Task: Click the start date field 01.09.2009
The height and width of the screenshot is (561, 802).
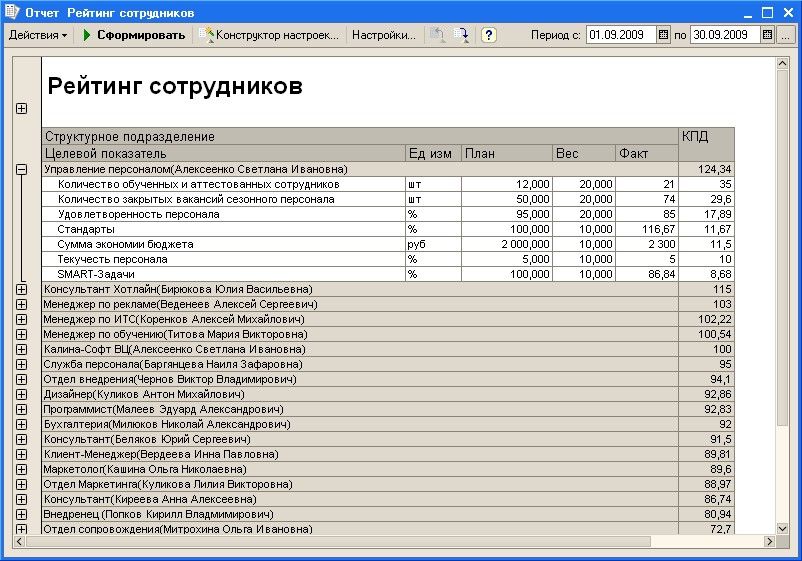Action: tap(620, 35)
